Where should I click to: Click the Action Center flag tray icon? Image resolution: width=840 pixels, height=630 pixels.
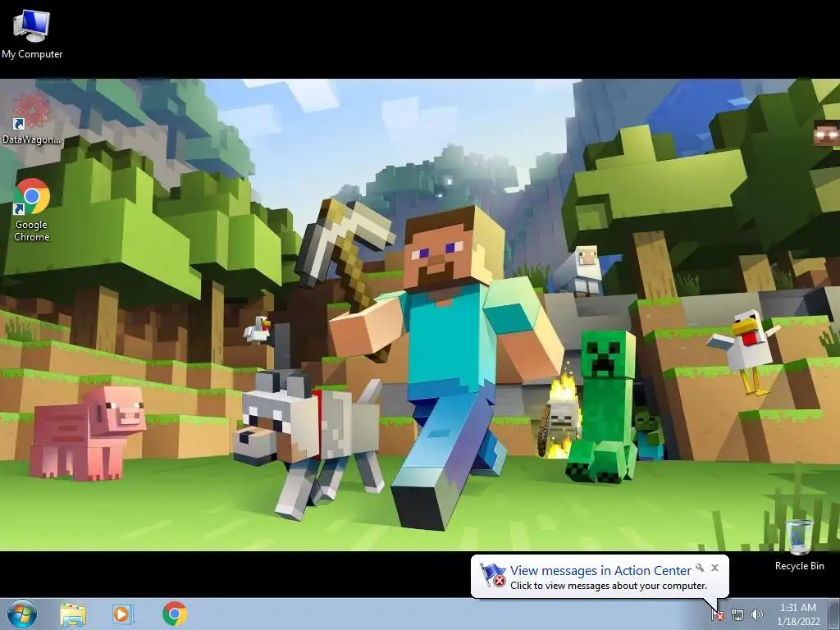717,615
